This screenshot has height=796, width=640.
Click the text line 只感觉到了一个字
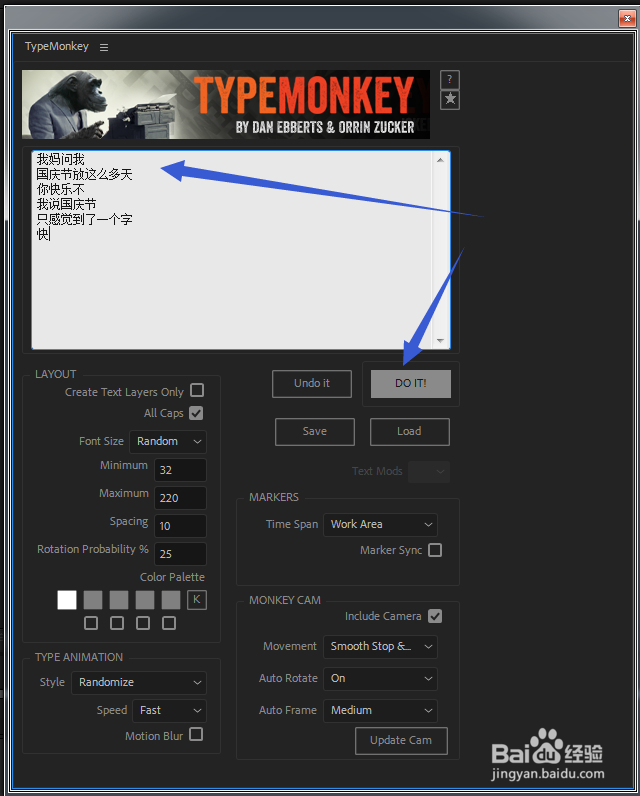point(84,219)
